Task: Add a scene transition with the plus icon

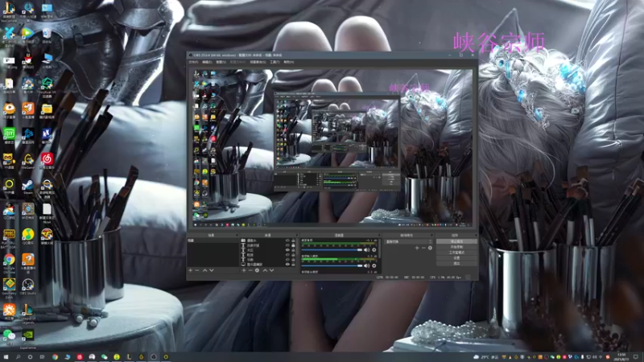Action: point(417,248)
